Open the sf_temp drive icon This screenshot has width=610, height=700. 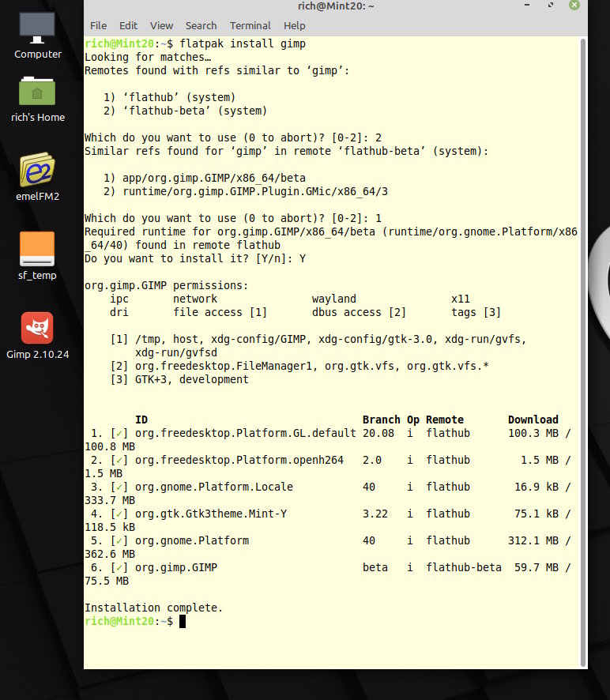[x=37, y=256]
